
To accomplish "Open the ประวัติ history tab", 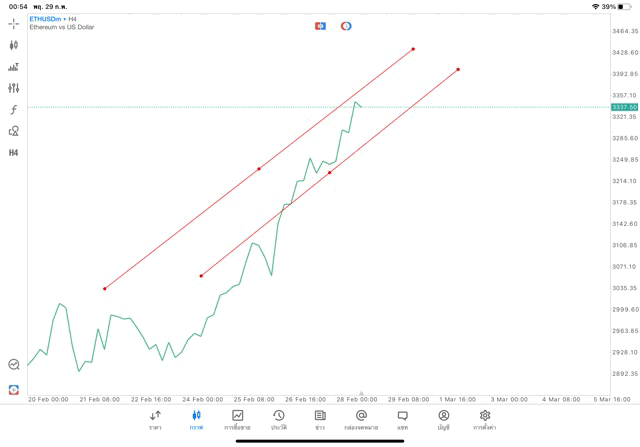I will click(x=279, y=419).
